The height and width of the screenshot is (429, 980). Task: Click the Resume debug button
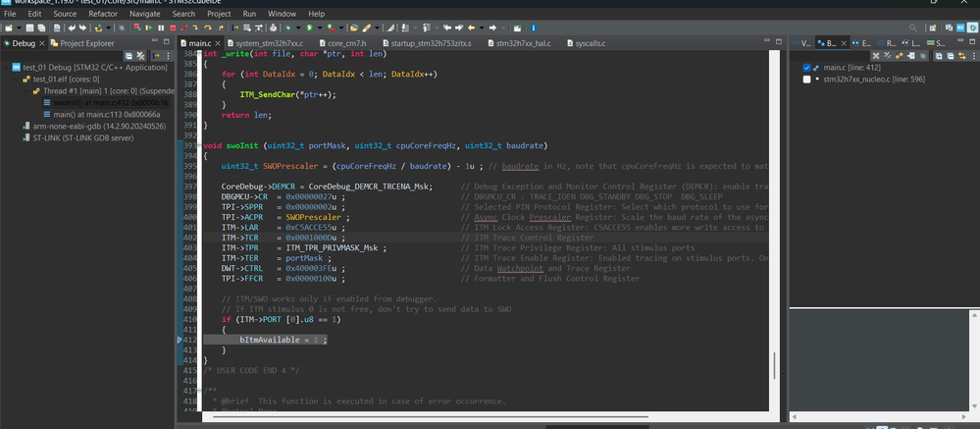point(148,27)
